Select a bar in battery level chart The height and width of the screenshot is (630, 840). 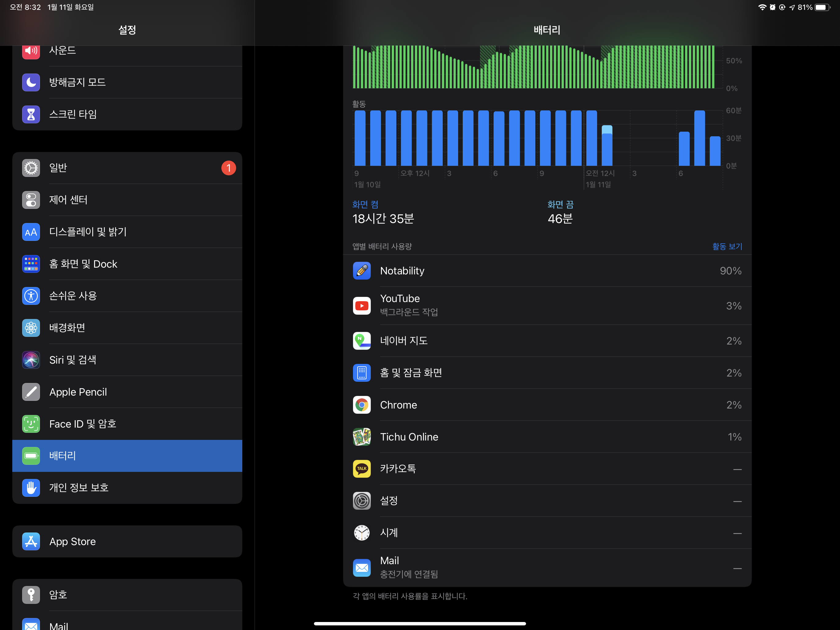pos(532,68)
